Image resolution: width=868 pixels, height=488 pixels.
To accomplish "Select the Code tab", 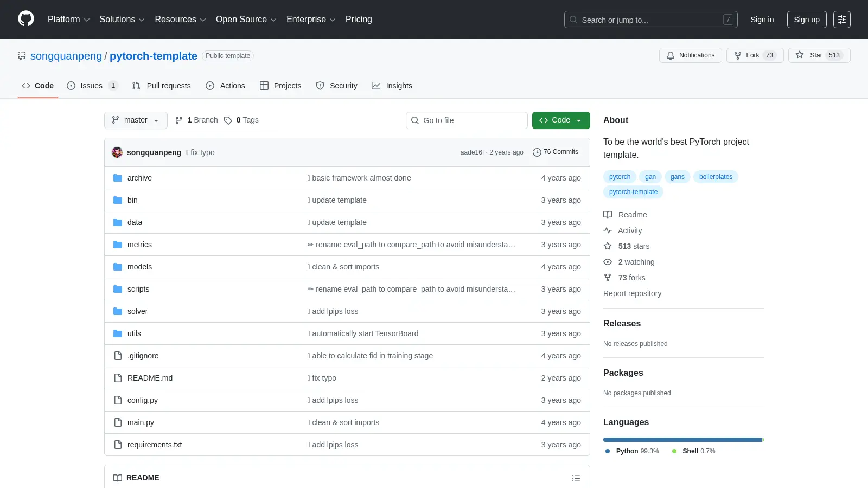I will click(x=37, y=86).
